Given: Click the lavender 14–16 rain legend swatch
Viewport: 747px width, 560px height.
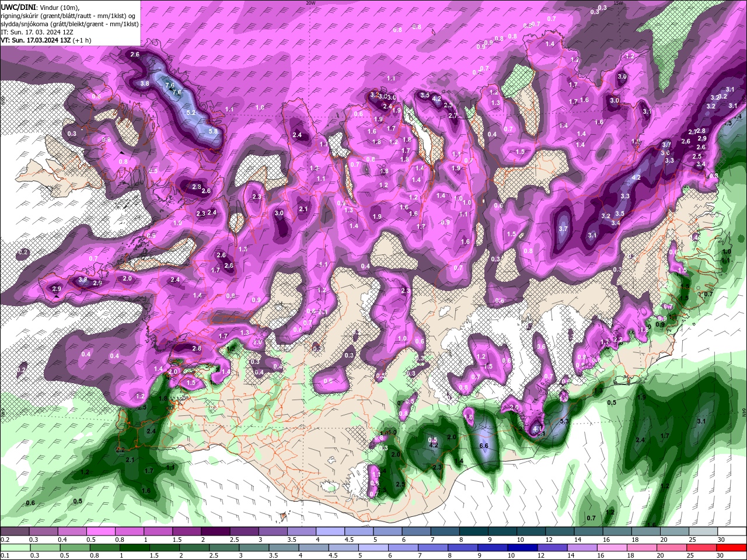Looking at the screenshot, I should tap(582, 548).
